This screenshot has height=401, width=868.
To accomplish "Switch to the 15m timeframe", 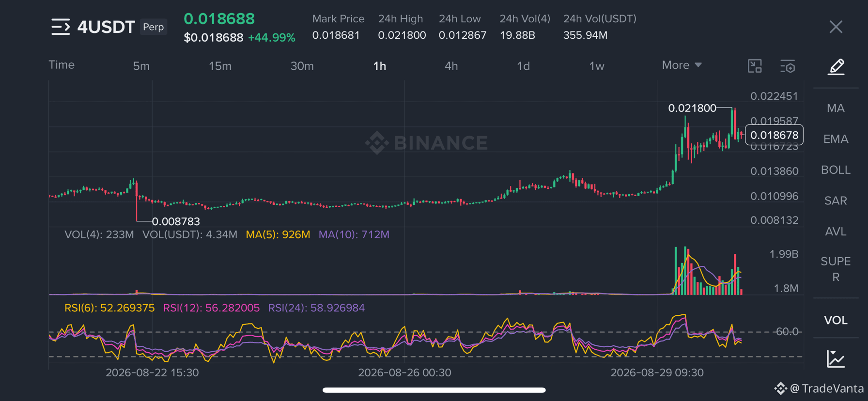I will 220,66.
